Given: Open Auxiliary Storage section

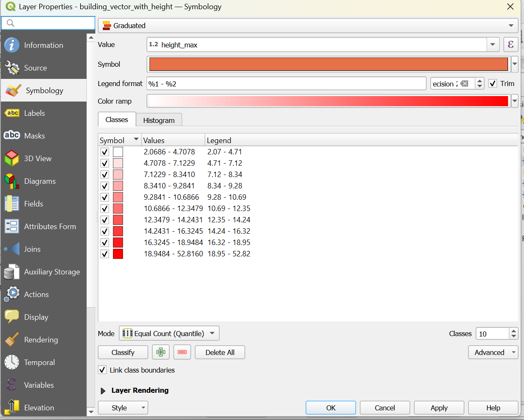Looking at the screenshot, I should [x=44, y=272].
